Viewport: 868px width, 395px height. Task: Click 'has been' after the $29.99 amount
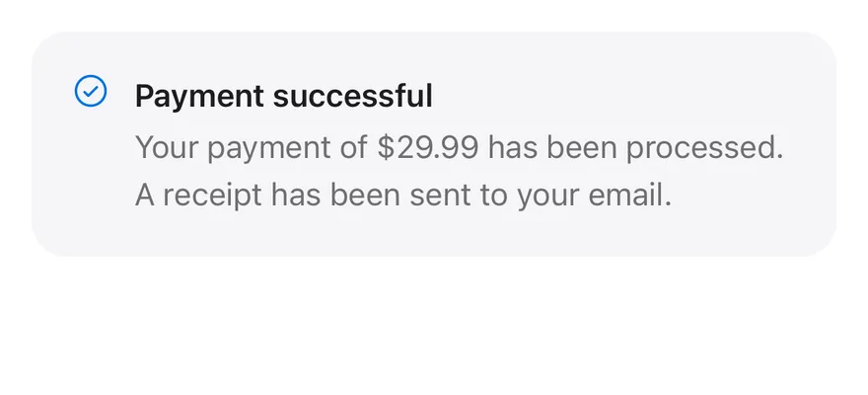pos(552,147)
